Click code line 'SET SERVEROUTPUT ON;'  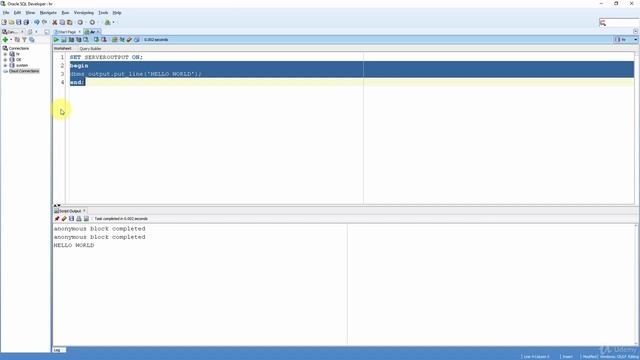tap(106, 57)
